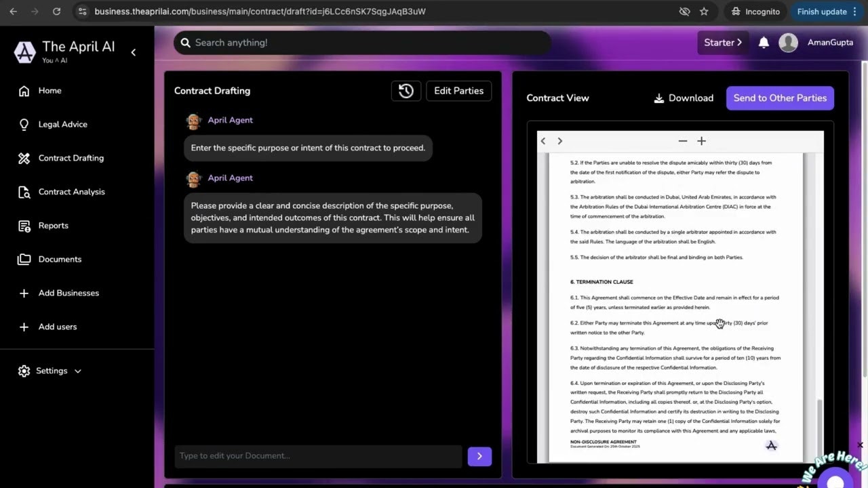Click the Legal Advice lightbulb icon

(24, 125)
